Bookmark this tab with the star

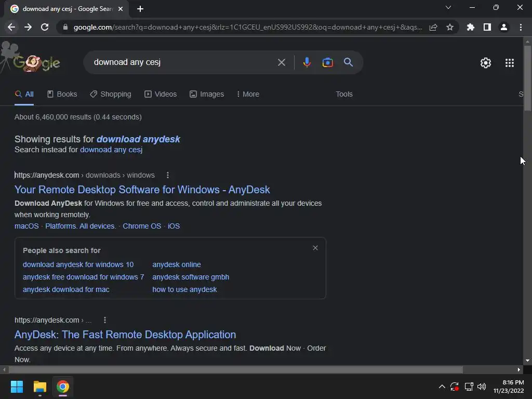(450, 27)
